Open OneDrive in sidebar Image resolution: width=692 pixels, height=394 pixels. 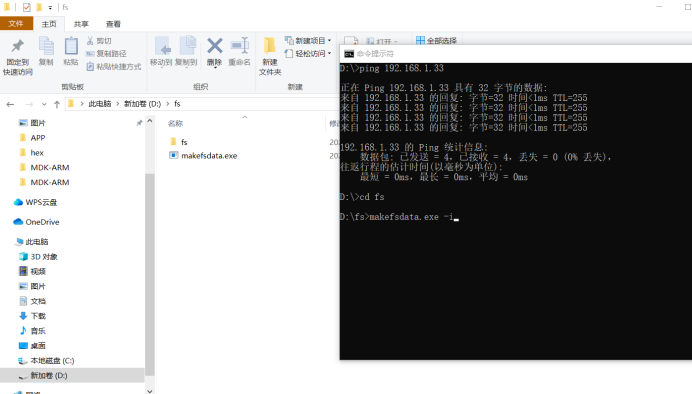pyautogui.click(x=36, y=222)
